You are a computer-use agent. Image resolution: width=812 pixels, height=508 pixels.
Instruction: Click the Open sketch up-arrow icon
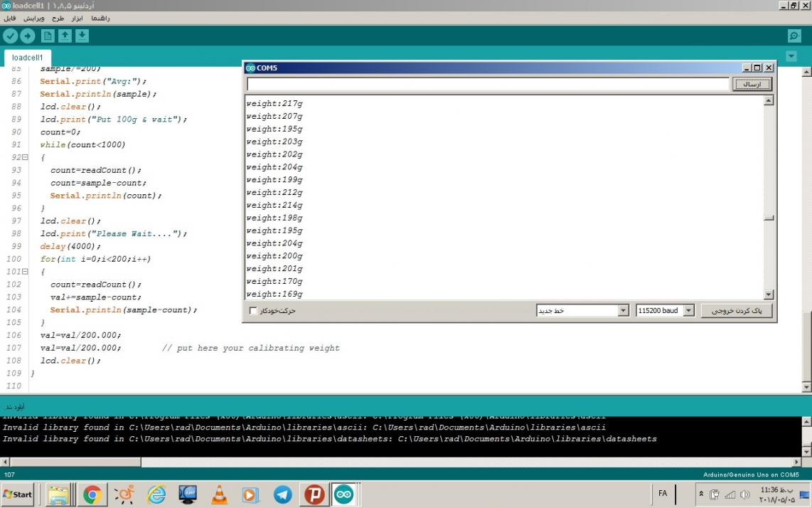click(65, 36)
